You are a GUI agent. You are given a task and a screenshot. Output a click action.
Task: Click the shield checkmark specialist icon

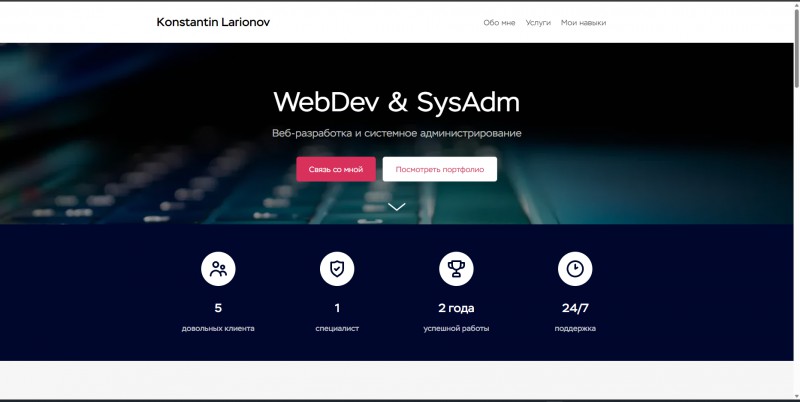(337, 269)
